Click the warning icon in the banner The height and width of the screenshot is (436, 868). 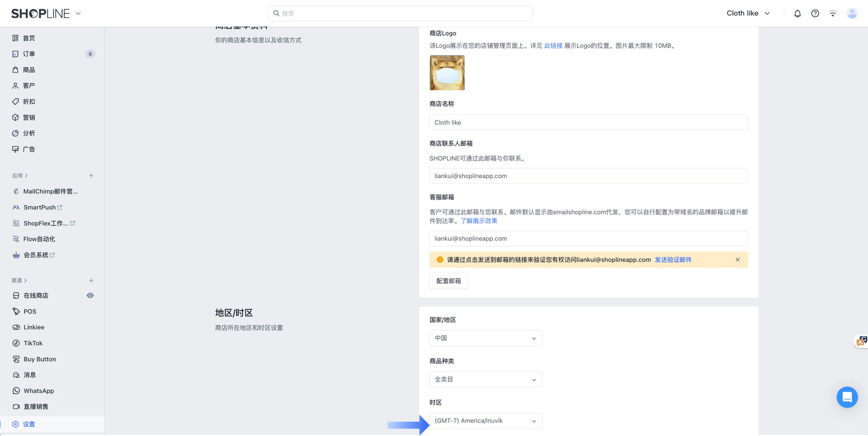(440, 260)
